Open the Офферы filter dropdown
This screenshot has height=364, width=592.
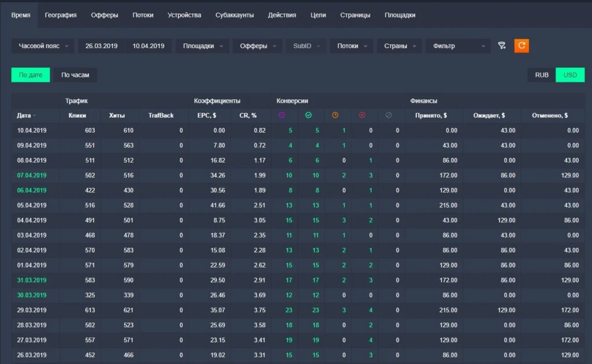coord(257,46)
